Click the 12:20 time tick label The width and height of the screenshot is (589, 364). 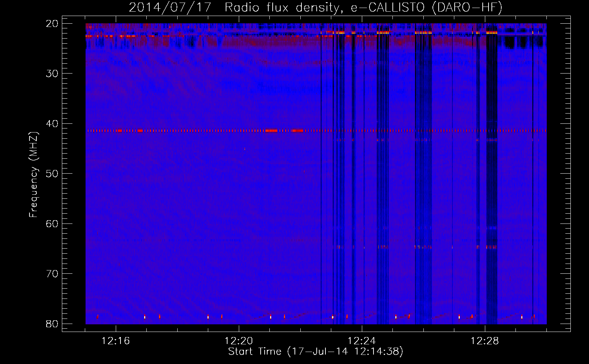click(x=239, y=341)
